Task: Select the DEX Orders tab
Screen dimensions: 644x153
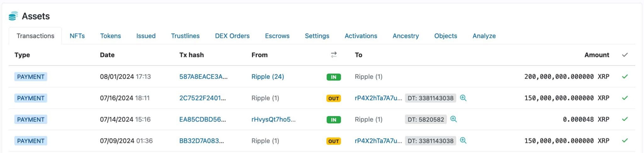Action: tap(232, 36)
